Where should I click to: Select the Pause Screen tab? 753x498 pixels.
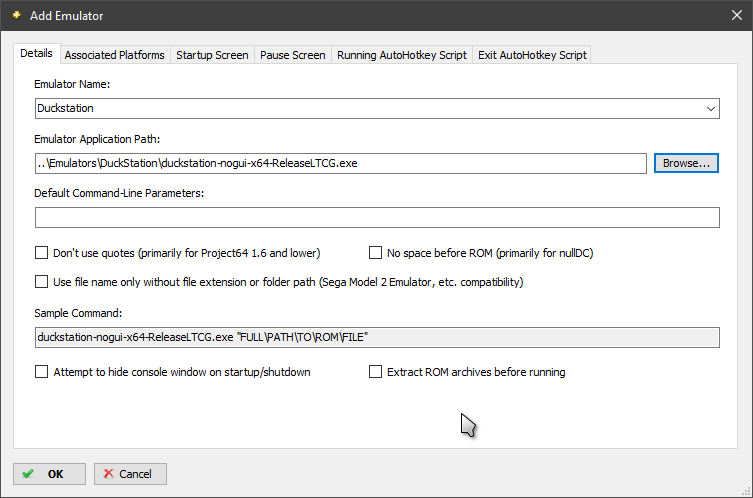pyautogui.click(x=292, y=55)
